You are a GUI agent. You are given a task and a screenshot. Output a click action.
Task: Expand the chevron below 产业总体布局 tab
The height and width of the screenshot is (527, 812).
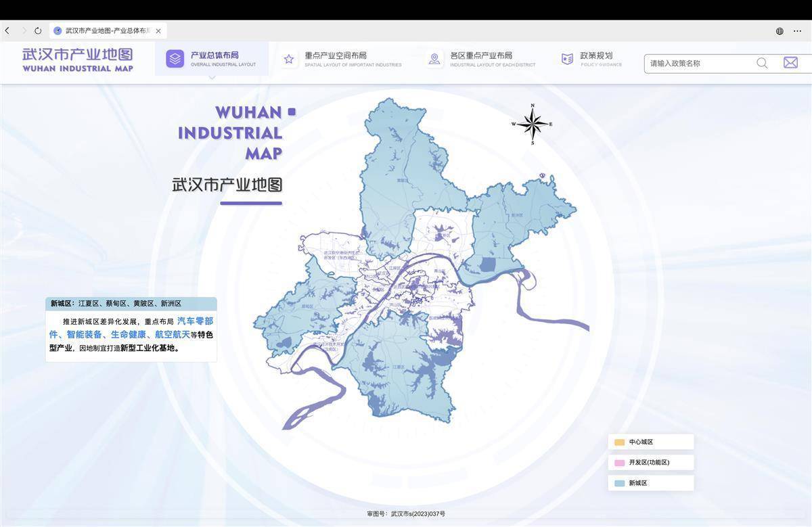212,77
